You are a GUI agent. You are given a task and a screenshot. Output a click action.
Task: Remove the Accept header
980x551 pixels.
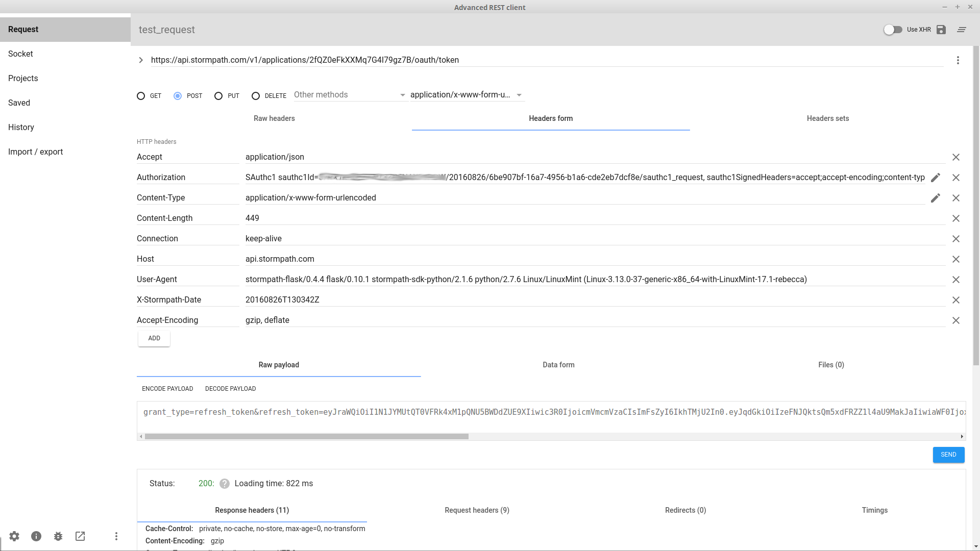956,157
